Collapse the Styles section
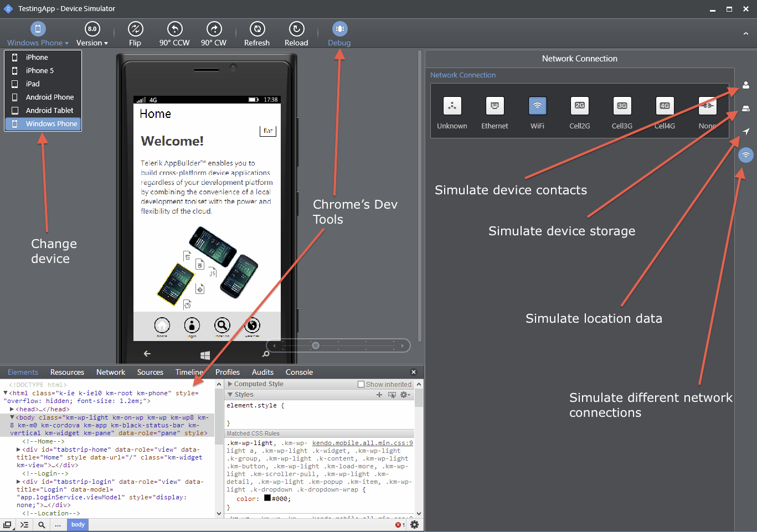757x532 pixels. pos(230,395)
